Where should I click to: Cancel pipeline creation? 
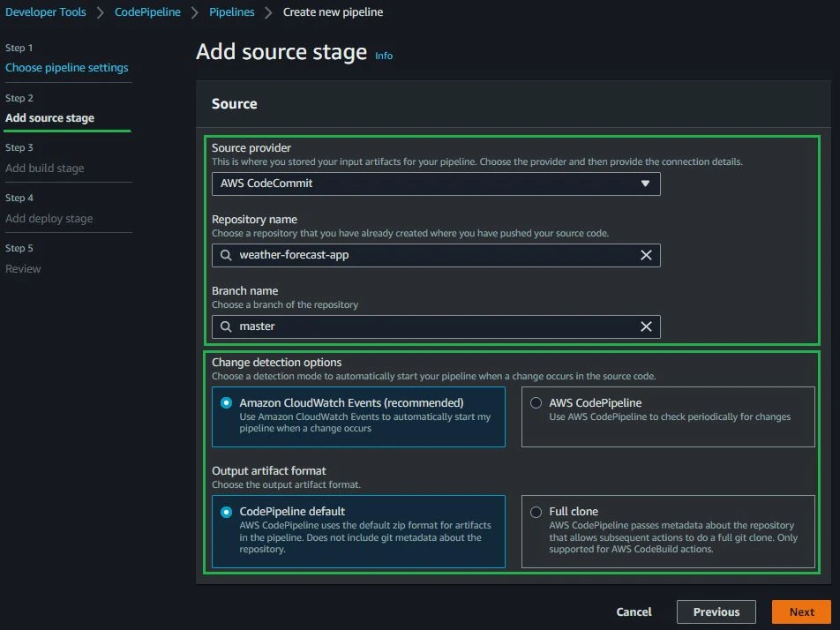634,611
